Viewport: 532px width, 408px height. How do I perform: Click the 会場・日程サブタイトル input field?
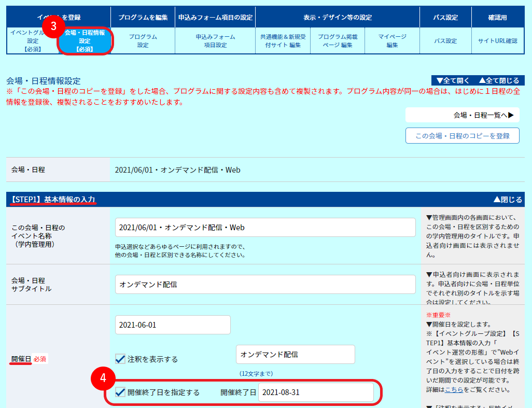265,284
